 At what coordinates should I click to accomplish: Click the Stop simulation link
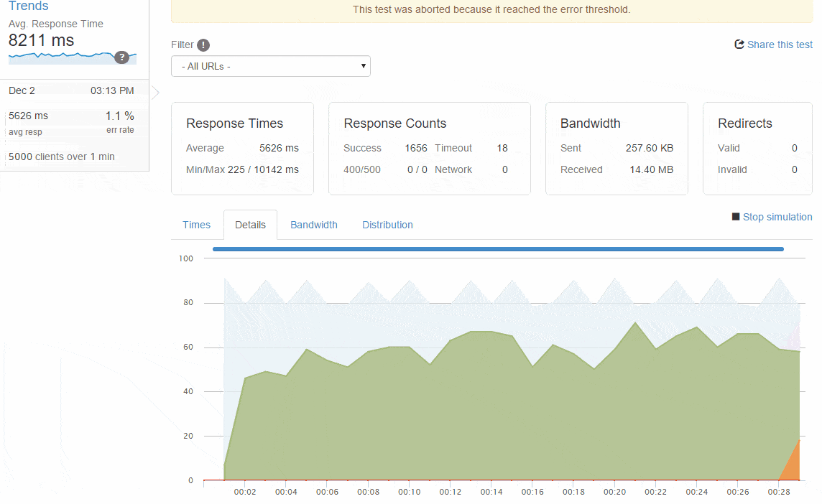pyautogui.click(x=777, y=217)
